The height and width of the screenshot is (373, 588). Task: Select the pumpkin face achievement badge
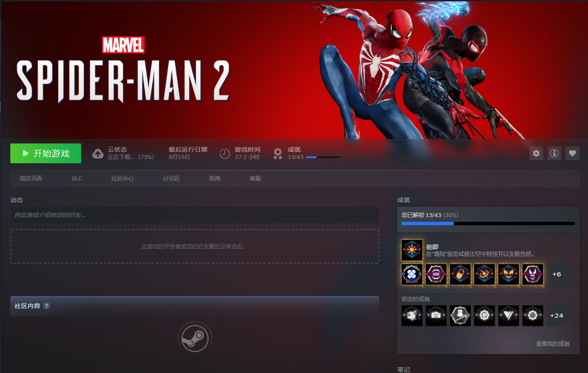click(509, 274)
